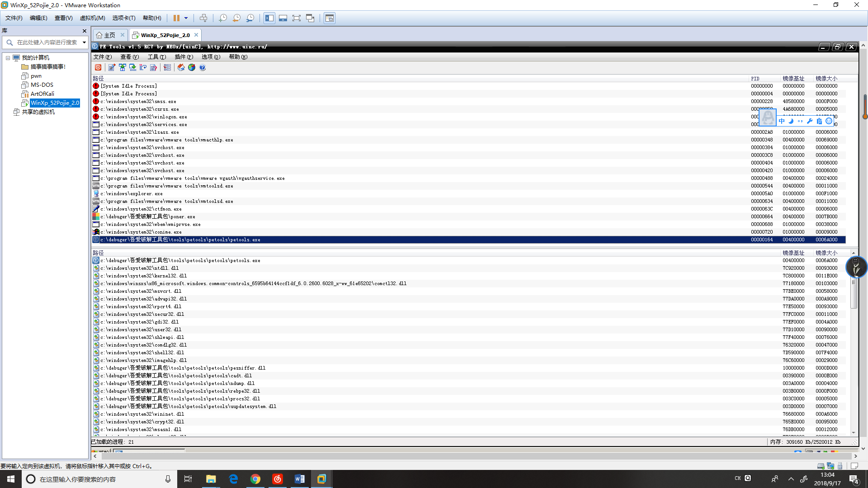The image size is (868, 488).
Task: Toggle VMware unity mode button
Action: (310, 18)
